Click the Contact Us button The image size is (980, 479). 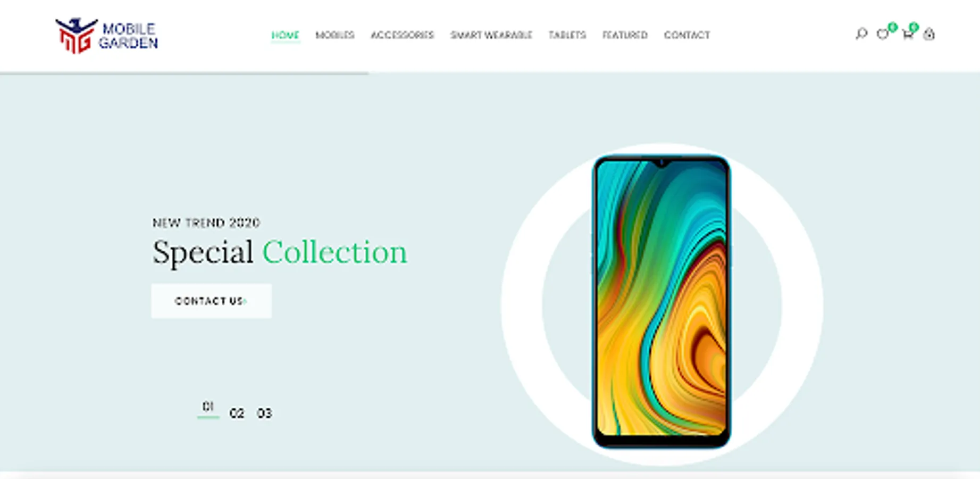(211, 301)
